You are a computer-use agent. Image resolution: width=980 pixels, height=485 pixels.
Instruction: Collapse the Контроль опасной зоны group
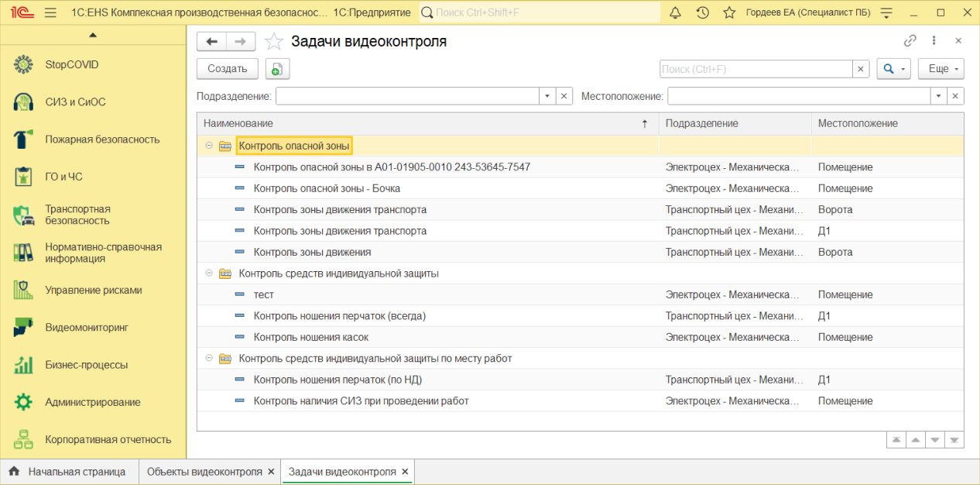(x=209, y=146)
